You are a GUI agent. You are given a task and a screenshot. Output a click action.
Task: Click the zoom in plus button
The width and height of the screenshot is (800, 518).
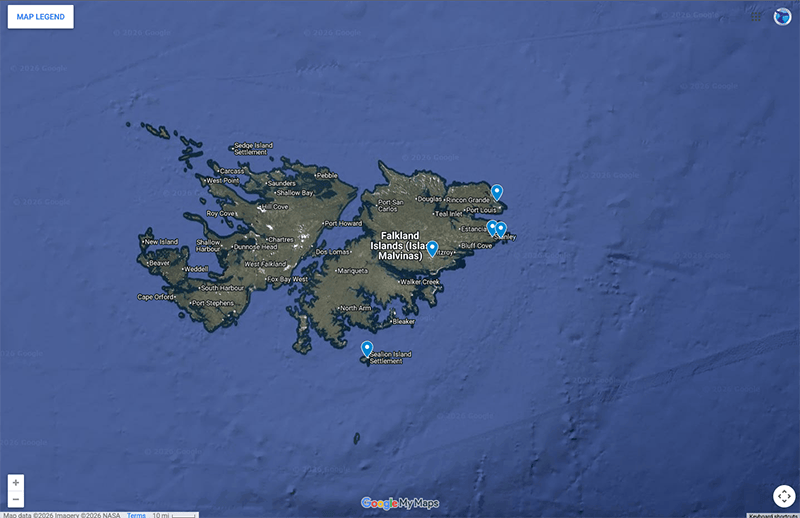[x=16, y=483]
